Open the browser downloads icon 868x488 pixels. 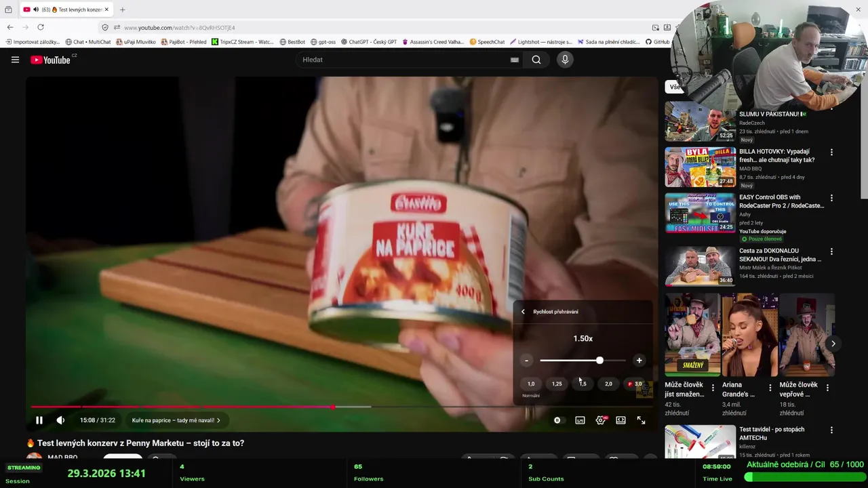(667, 28)
